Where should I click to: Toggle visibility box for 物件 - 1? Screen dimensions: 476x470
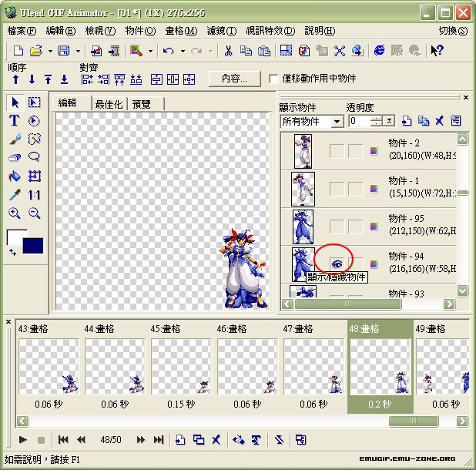[337, 189]
